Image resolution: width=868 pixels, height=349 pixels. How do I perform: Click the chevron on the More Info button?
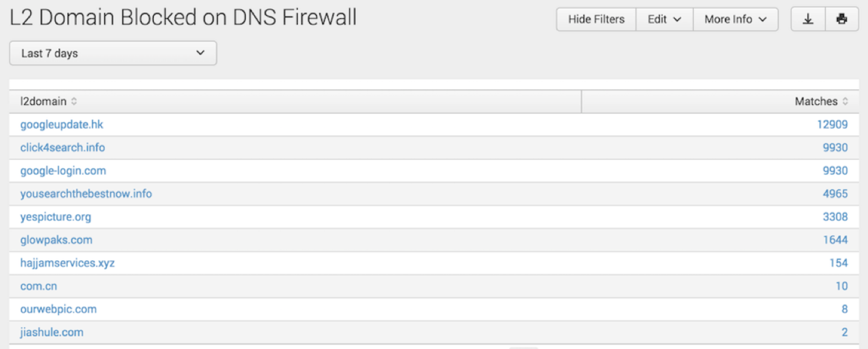tap(761, 19)
